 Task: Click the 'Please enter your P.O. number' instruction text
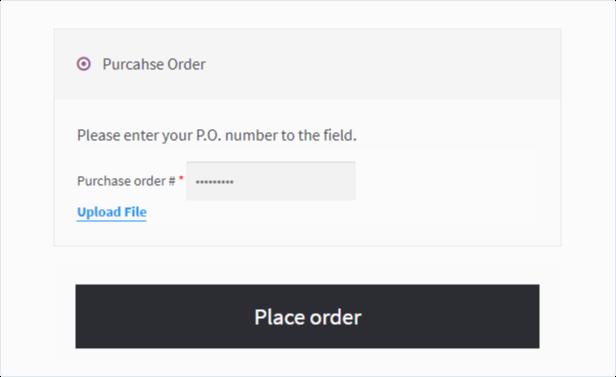pyautogui.click(x=216, y=135)
